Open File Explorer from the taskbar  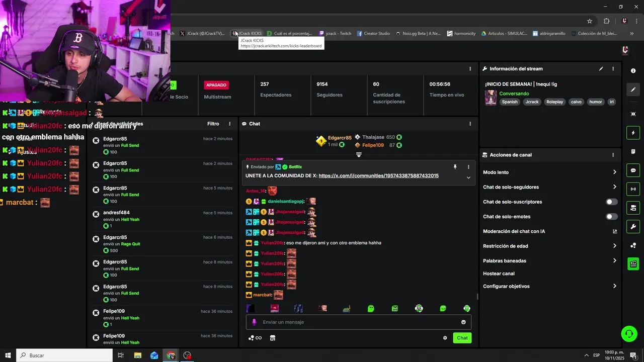(x=137, y=355)
